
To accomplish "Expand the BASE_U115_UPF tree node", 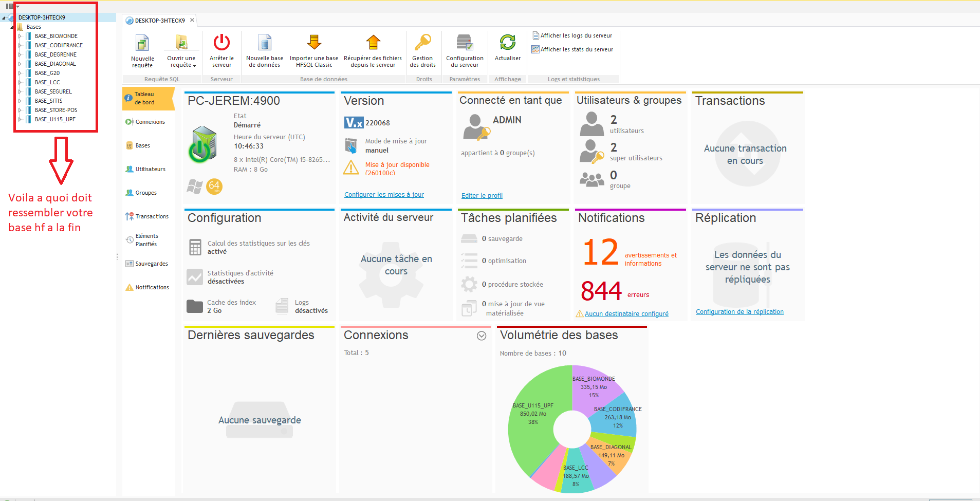I will point(20,119).
